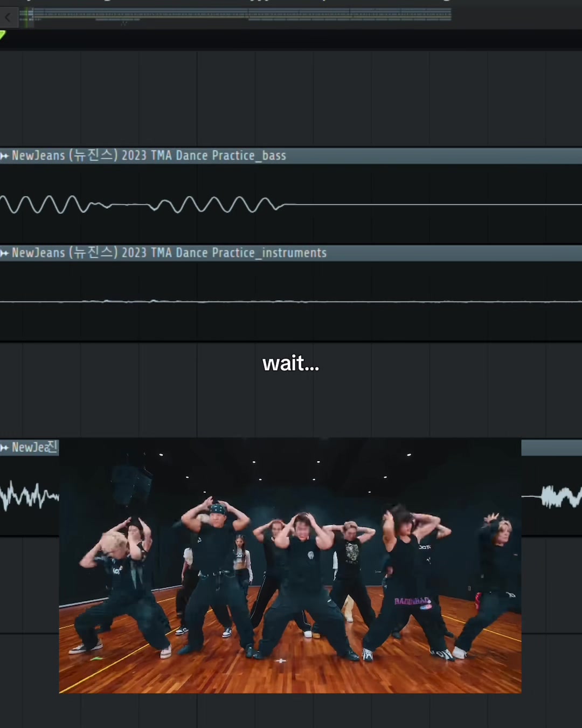Click the waveform under the truncated NewJea clip title

point(30,496)
